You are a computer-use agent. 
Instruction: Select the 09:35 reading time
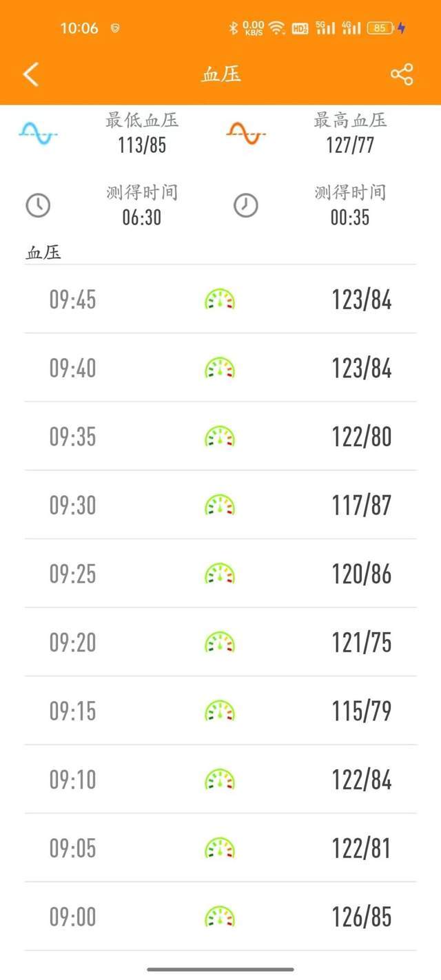coord(72,437)
